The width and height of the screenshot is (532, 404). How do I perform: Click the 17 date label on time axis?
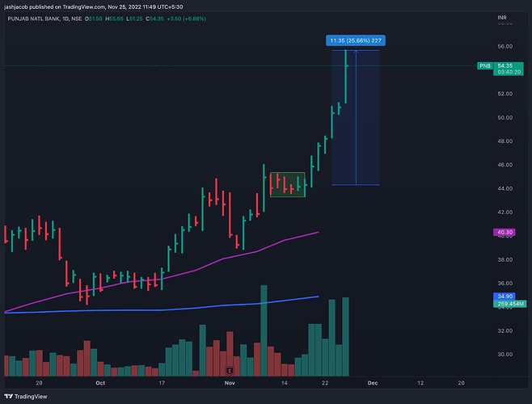[162, 383]
